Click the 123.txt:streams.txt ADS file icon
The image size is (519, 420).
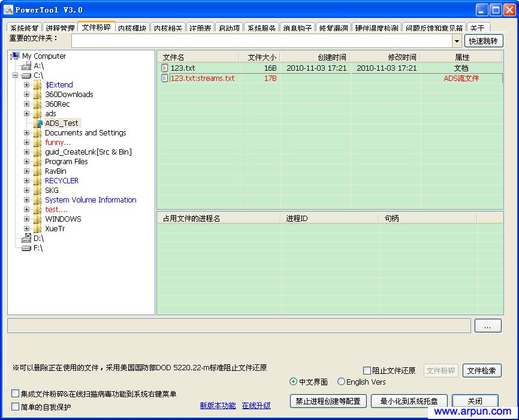[164, 77]
